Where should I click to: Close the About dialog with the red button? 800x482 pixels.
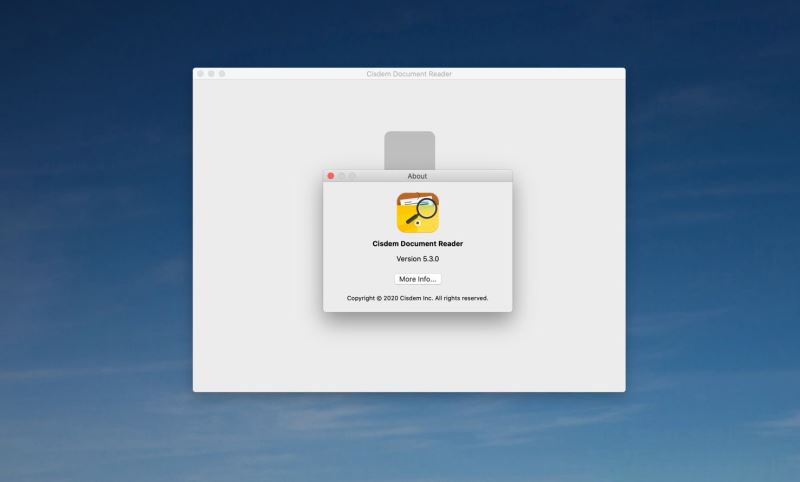tap(331, 176)
